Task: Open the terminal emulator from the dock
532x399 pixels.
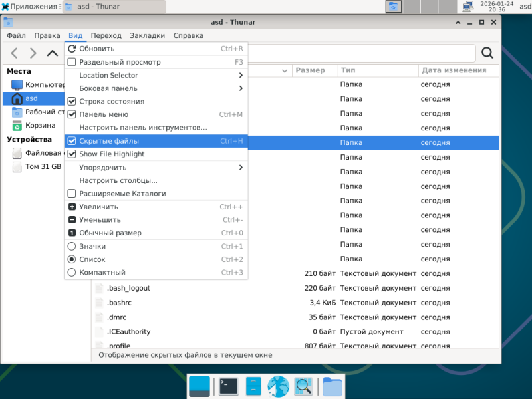Action: (228, 386)
